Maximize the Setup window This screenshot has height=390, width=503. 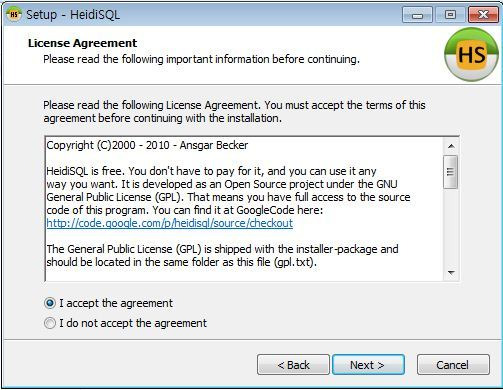coord(450,15)
